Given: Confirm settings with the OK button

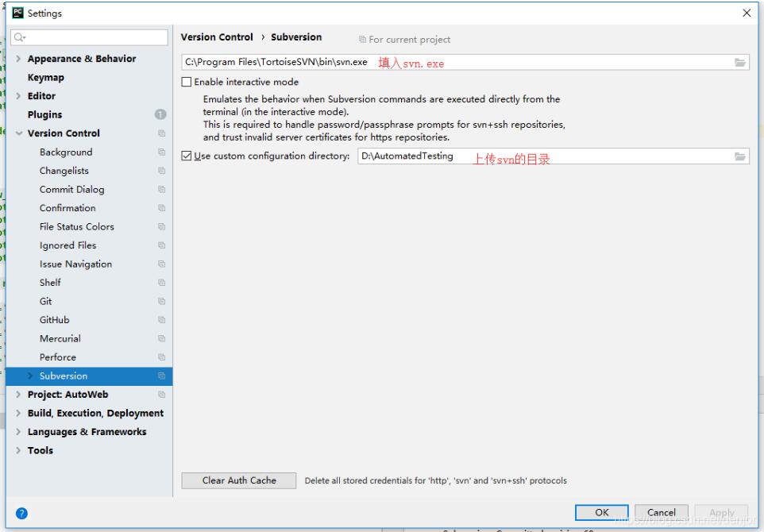Looking at the screenshot, I should [600, 512].
